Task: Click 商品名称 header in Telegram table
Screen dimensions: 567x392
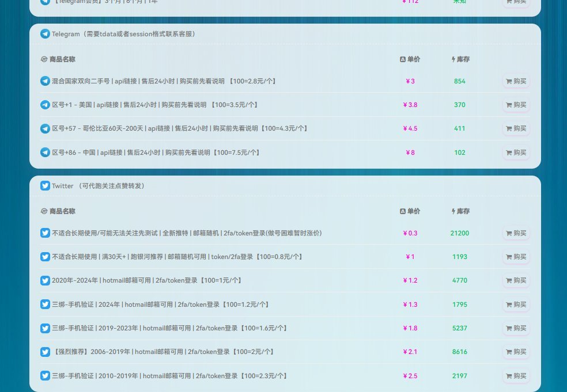Action: tap(58, 59)
